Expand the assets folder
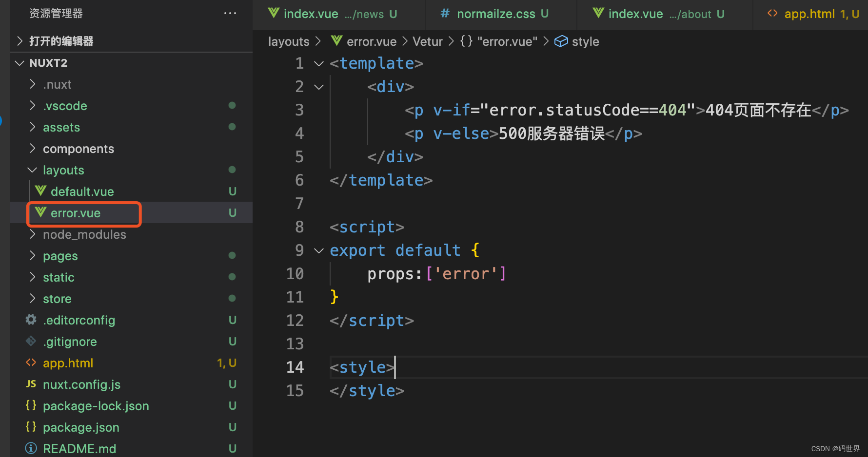 [33, 127]
